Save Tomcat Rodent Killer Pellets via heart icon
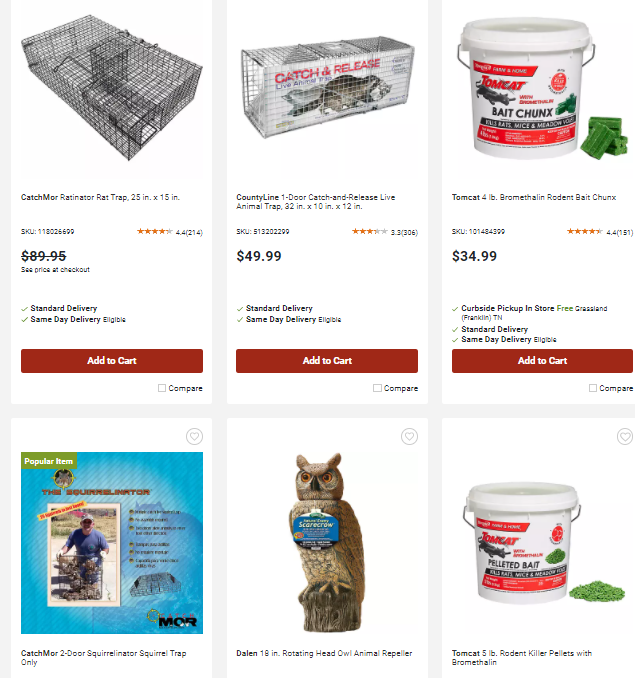Viewport: 635px width, 678px height. [625, 436]
